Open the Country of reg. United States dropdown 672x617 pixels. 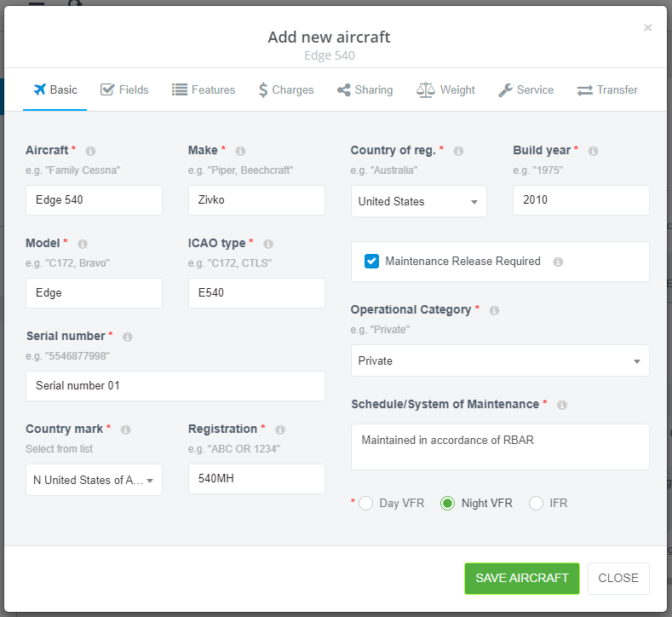click(x=419, y=201)
